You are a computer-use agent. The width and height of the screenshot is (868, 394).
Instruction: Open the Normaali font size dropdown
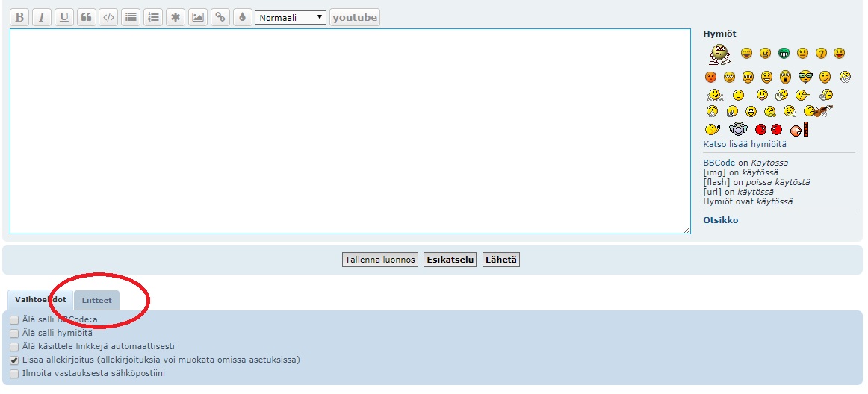[291, 18]
